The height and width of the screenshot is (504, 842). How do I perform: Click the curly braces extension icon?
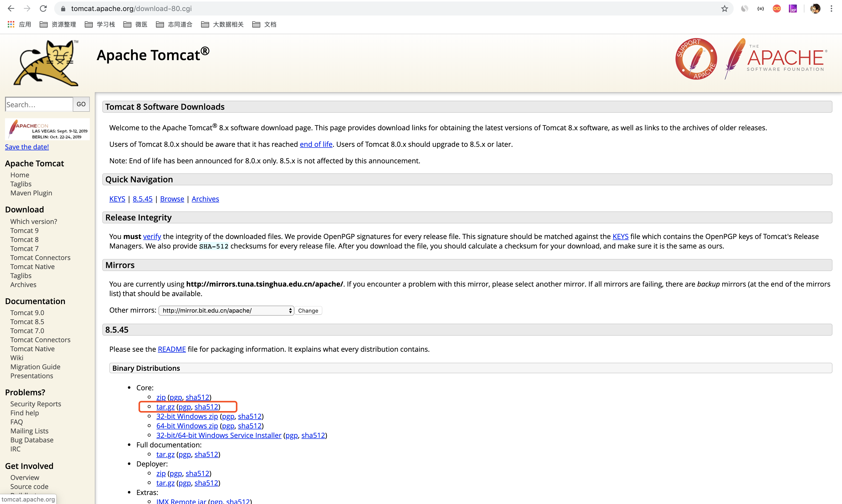761,9
